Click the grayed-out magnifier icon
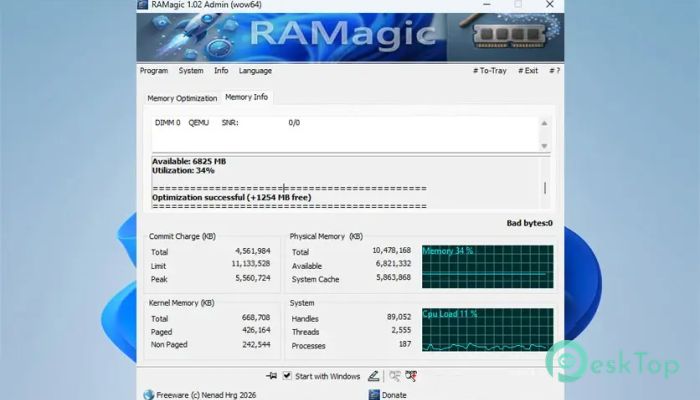Image resolution: width=700 pixels, height=400 pixels. point(394,376)
